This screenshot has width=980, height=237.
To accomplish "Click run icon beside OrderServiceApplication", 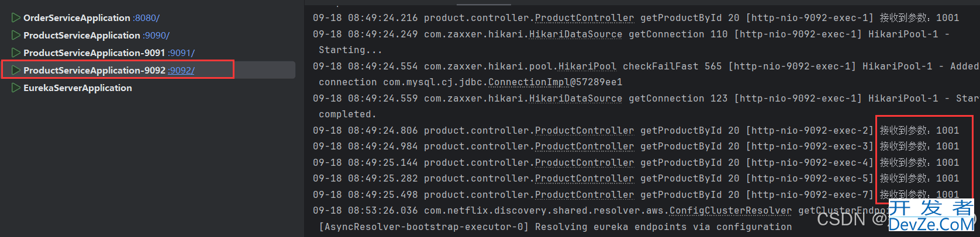I will (x=16, y=18).
